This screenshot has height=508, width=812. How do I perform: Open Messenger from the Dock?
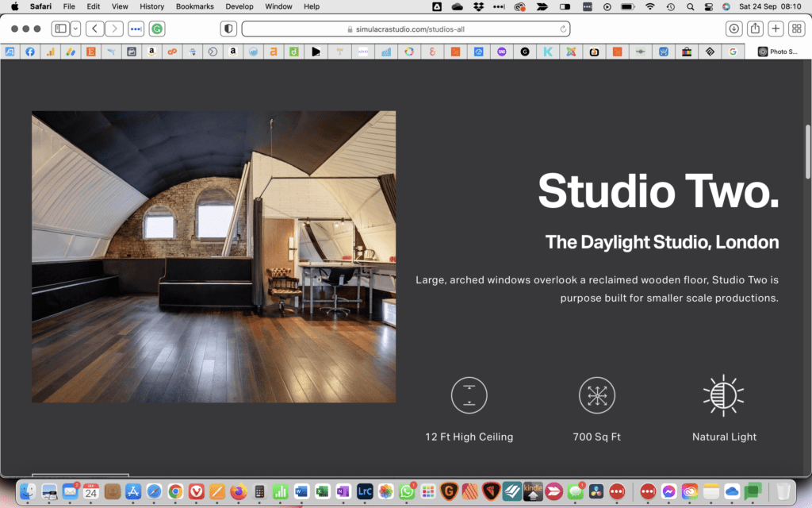coord(668,491)
